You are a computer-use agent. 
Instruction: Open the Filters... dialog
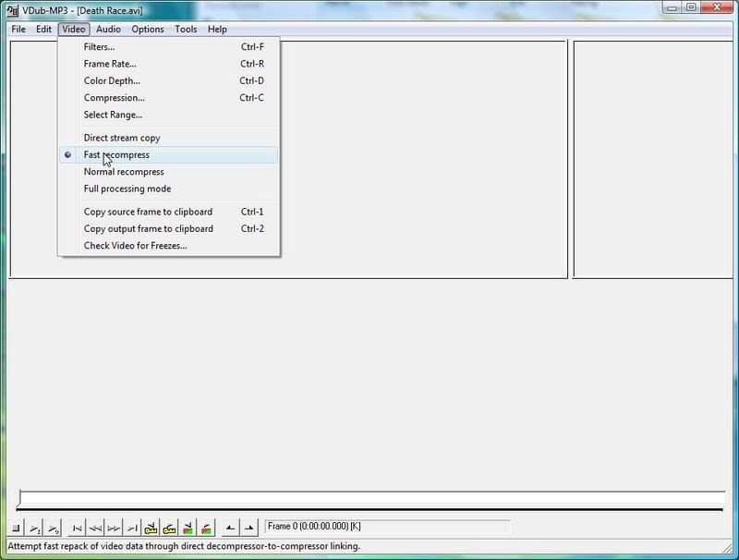point(169,46)
